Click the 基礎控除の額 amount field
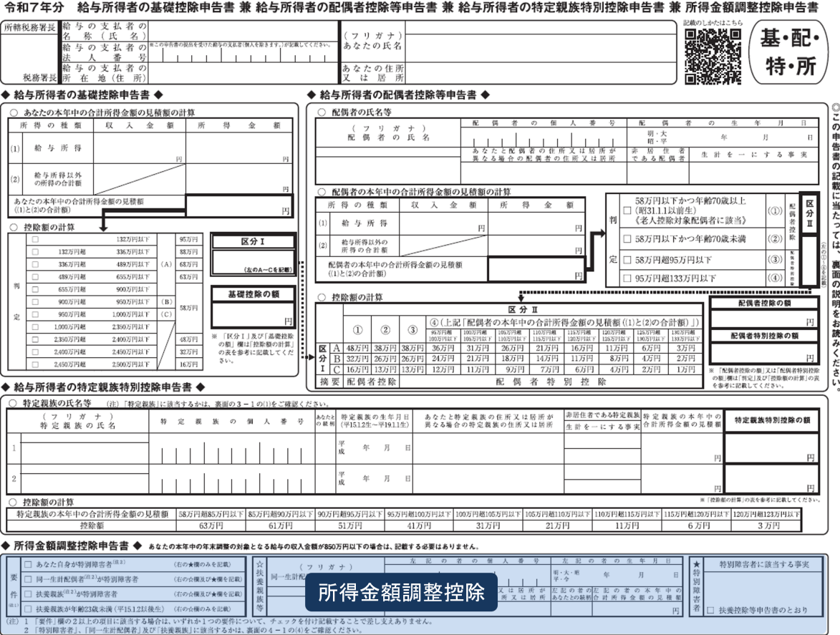The height and width of the screenshot is (635, 840). coord(254,314)
